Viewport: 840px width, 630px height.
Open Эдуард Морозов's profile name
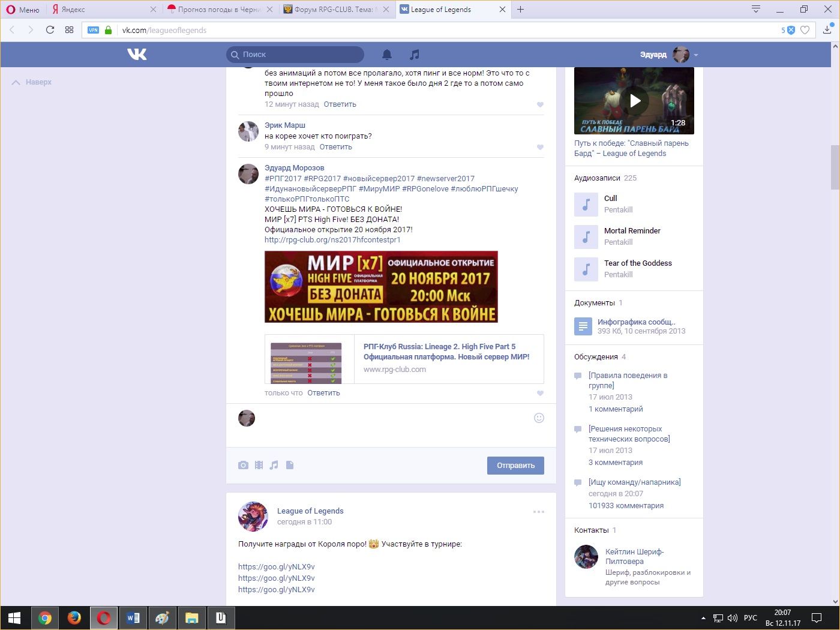294,168
